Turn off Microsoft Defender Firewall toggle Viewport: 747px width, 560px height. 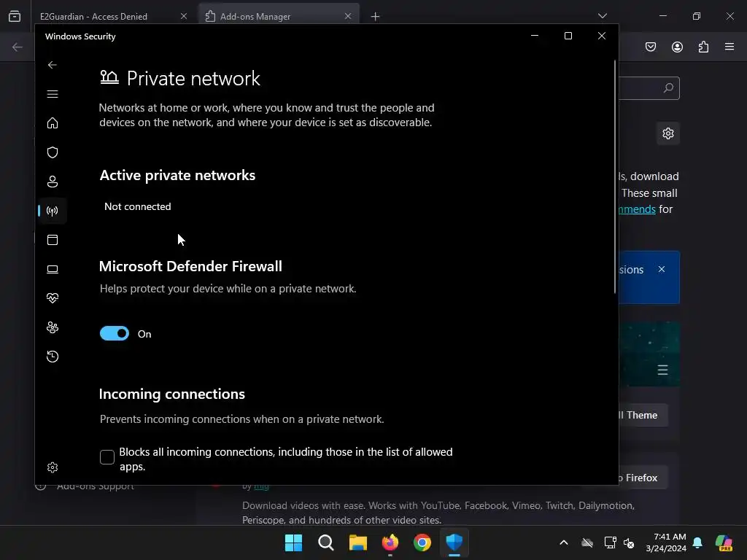point(115,333)
